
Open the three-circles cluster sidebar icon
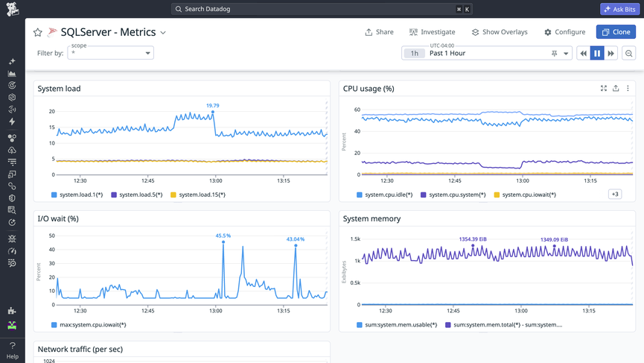[x=12, y=138]
